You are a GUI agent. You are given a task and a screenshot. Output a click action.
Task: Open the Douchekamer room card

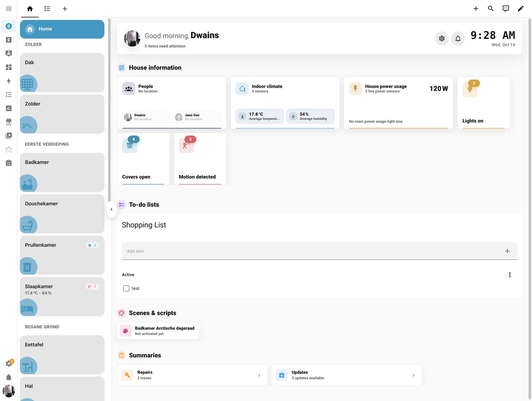pyautogui.click(x=62, y=214)
